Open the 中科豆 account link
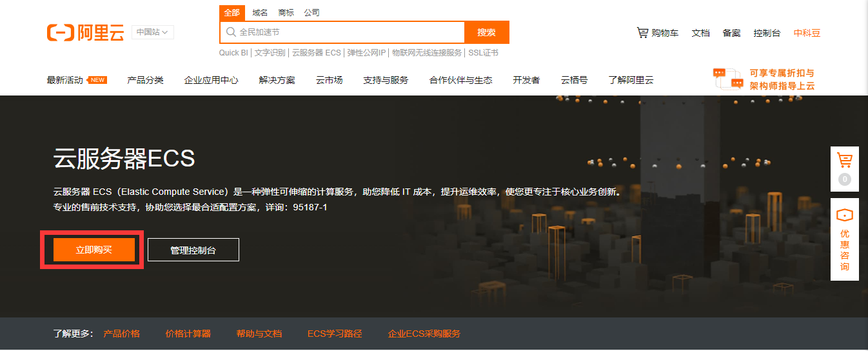The image size is (868, 351). pos(807,33)
